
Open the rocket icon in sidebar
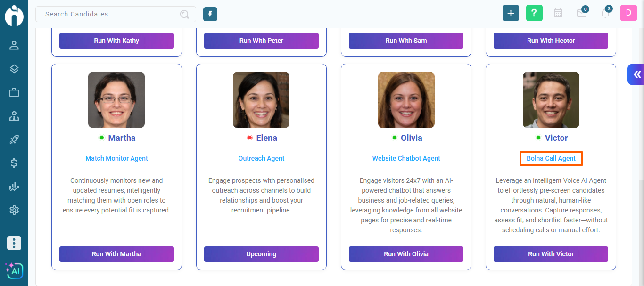click(14, 139)
